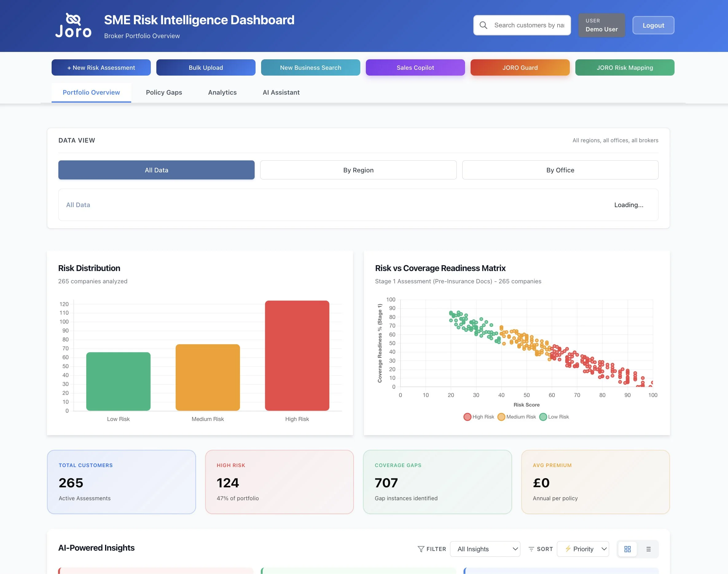Click the filter funnel icon
Image resolution: width=728 pixels, height=574 pixels.
pos(421,549)
